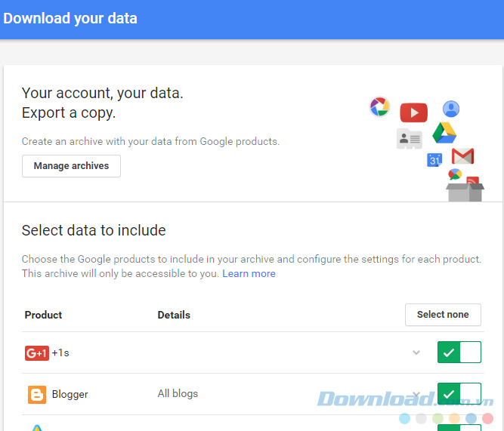504x431 pixels.
Task: Click the Gmail envelope icon
Action: [x=463, y=156]
